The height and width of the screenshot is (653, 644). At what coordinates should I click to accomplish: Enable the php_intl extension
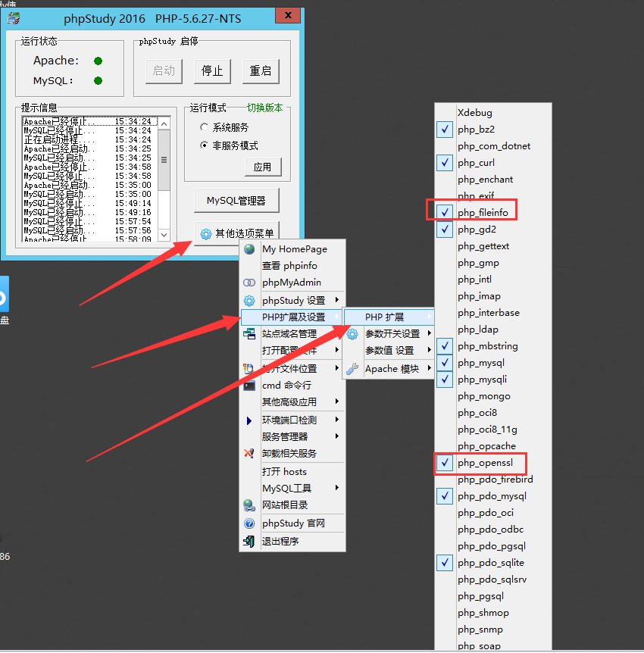pos(493,280)
